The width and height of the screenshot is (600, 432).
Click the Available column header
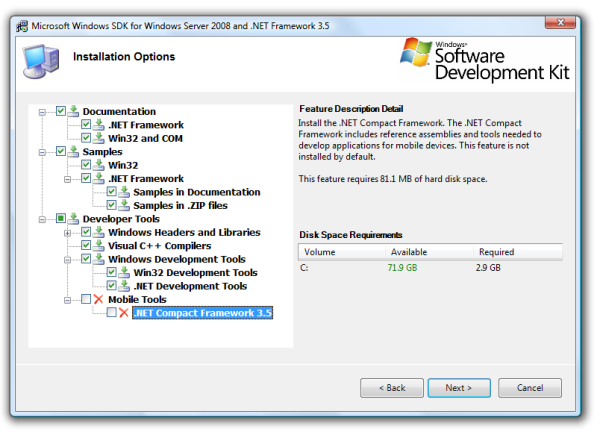[429, 252]
